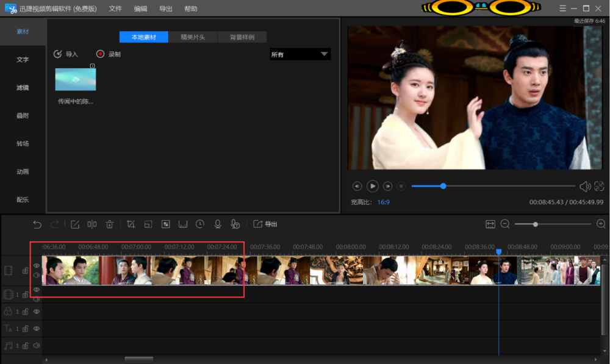Select the crop tool icon

click(131, 224)
